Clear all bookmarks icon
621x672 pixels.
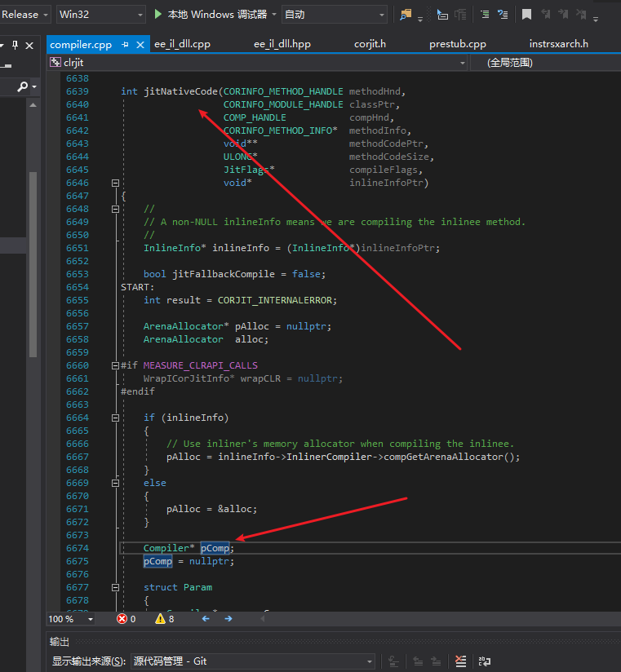[581, 15]
